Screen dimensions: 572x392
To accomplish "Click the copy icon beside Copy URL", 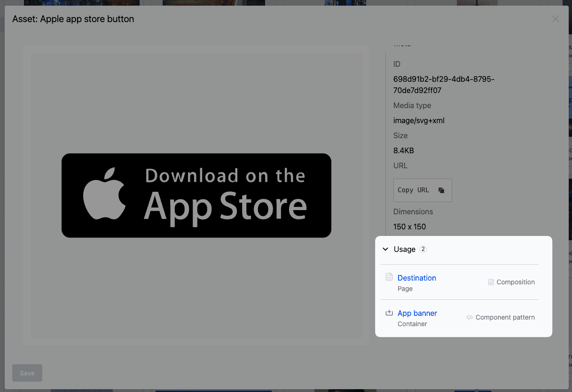I will [441, 190].
